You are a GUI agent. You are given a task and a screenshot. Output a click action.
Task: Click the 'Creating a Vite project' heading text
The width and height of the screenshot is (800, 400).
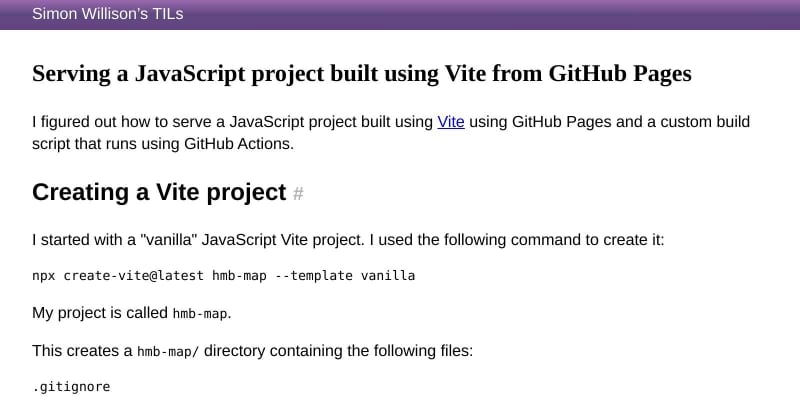(159, 192)
